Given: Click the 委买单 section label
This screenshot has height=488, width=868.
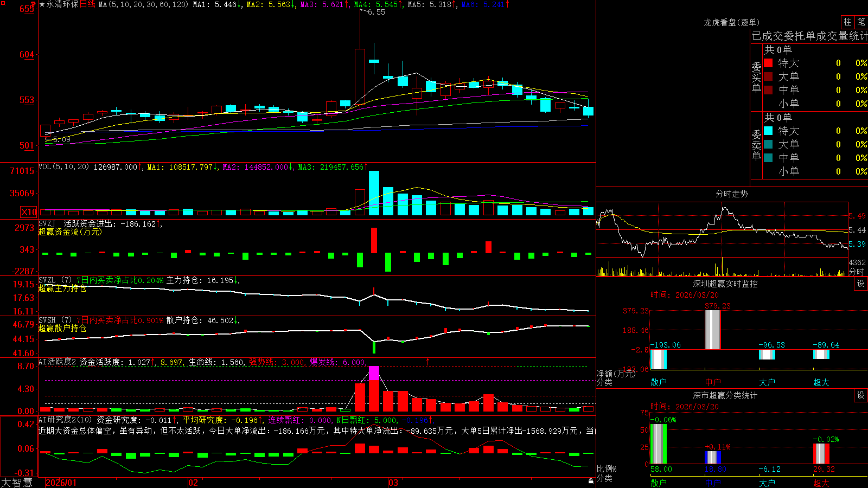Looking at the screenshot, I should click(x=756, y=77).
